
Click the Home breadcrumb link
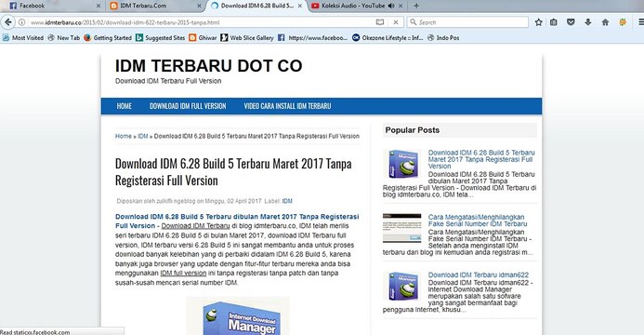pos(124,136)
